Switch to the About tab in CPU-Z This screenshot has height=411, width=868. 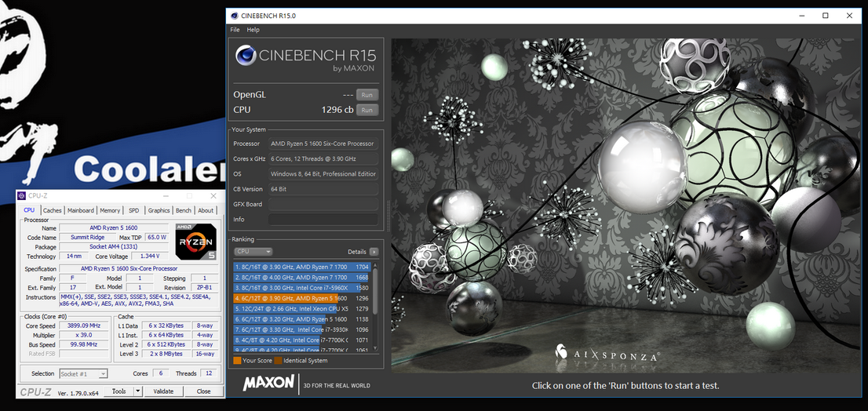[x=206, y=210]
